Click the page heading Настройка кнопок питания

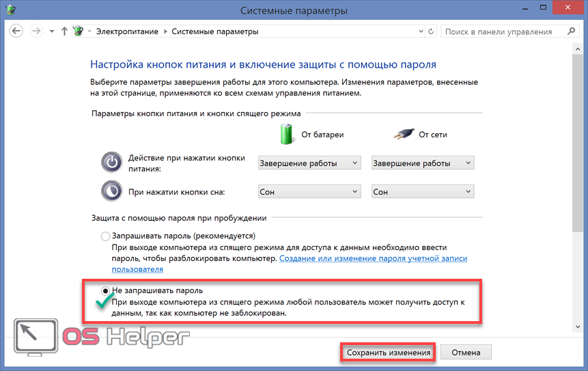263,64
